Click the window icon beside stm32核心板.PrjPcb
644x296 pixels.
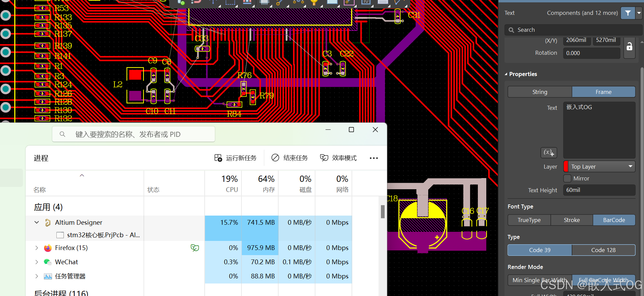(60, 235)
